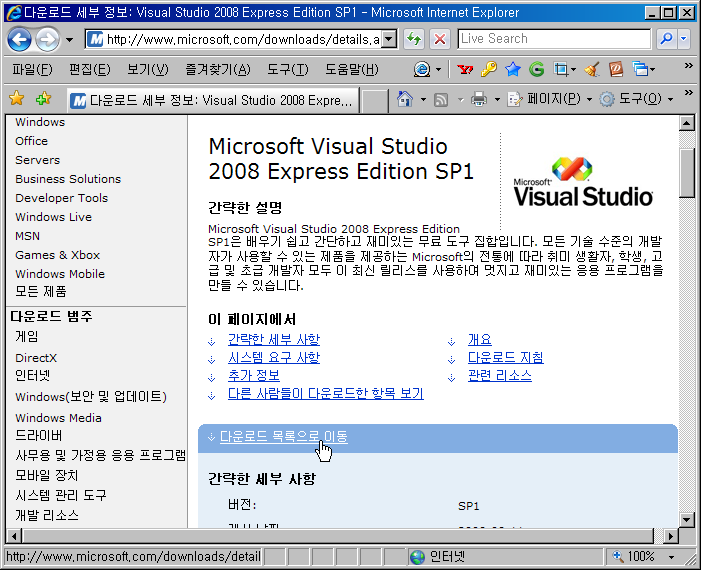Jump to 추가 정보 section link

[254, 376]
